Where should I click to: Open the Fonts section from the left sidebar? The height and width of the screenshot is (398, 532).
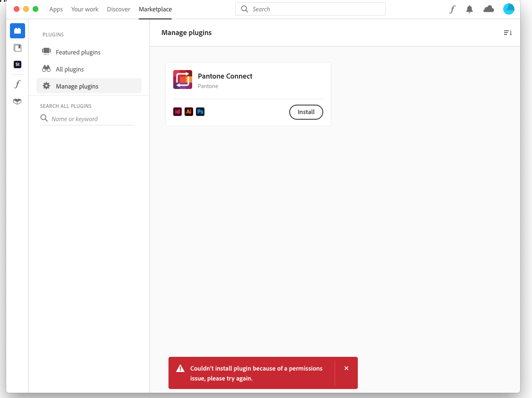coord(18,84)
